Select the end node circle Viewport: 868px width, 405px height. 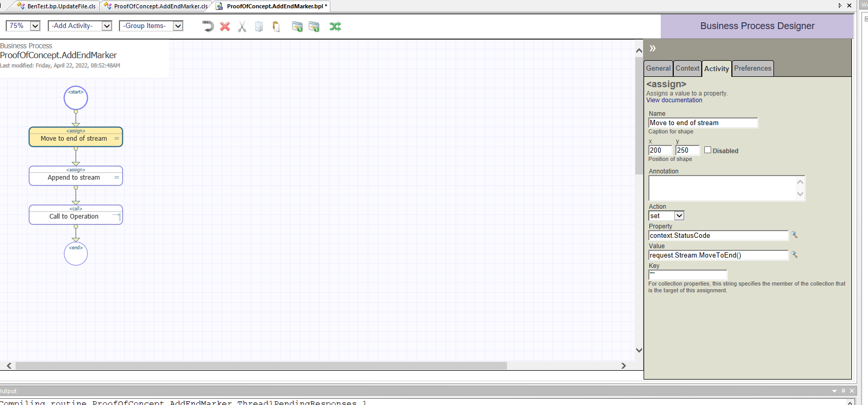(76, 253)
